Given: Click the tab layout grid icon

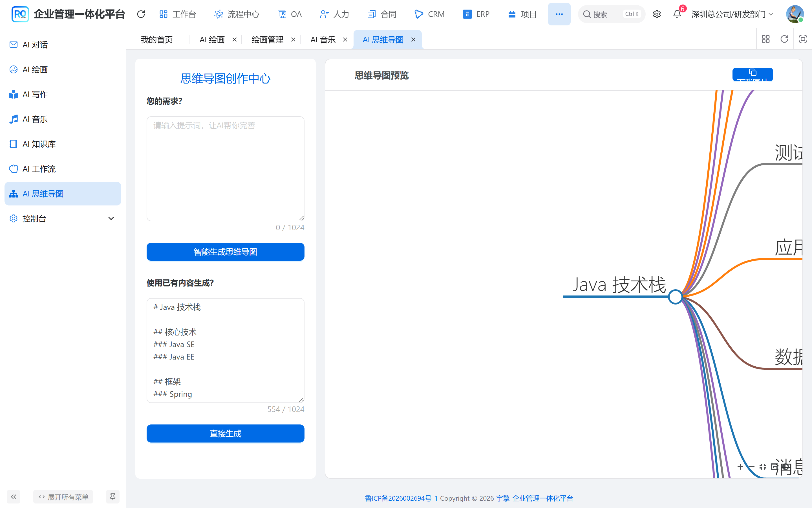Looking at the screenshot, I should (766, 39).
